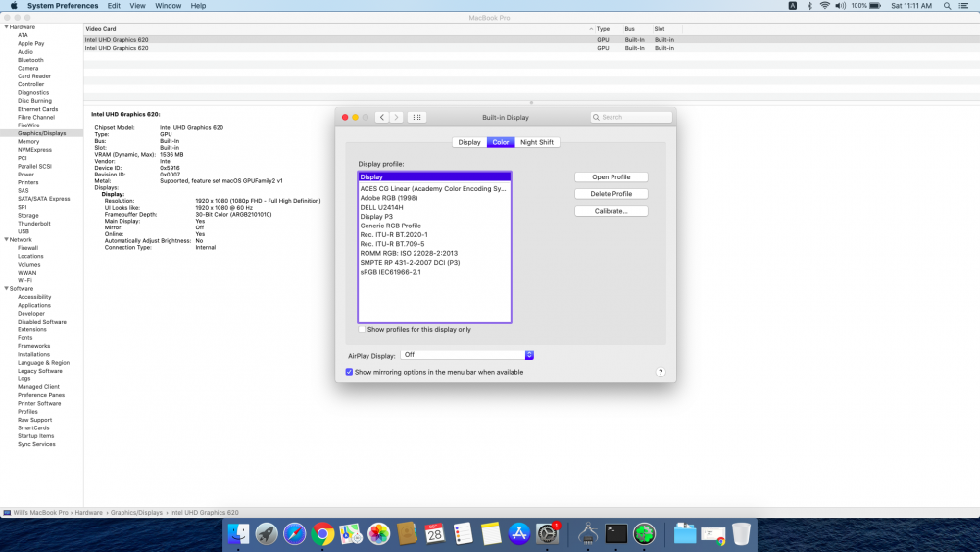The image size is (980, 552).
Task: Collapse the Network section in sidebar
Action: coord(6,239)
